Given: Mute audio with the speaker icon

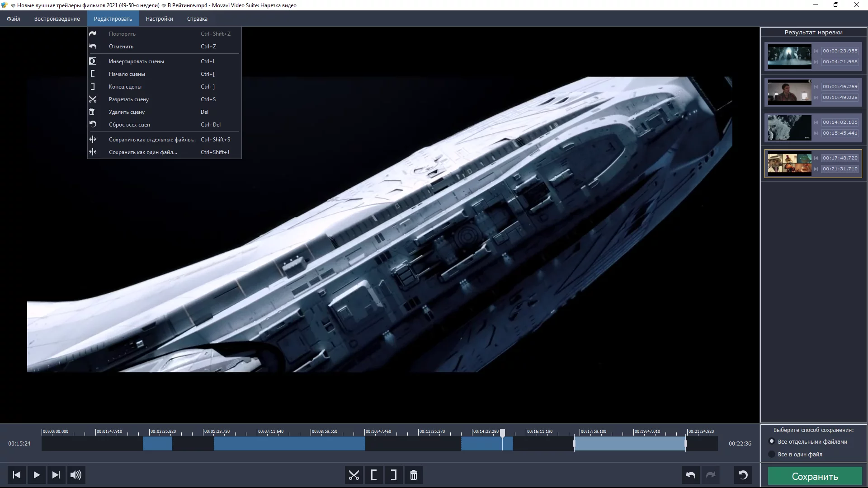Looking at the screenshot, I should (76, 475).
